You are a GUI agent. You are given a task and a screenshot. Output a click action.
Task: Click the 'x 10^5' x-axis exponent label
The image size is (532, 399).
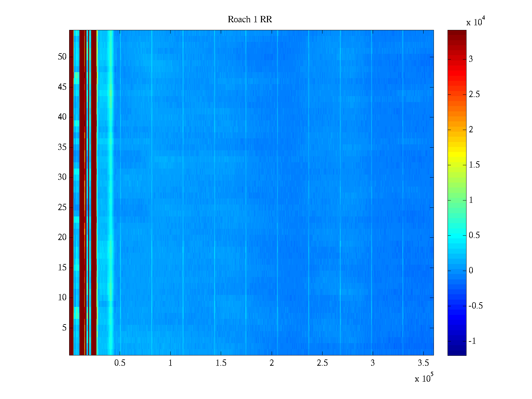tap(424, 378)
